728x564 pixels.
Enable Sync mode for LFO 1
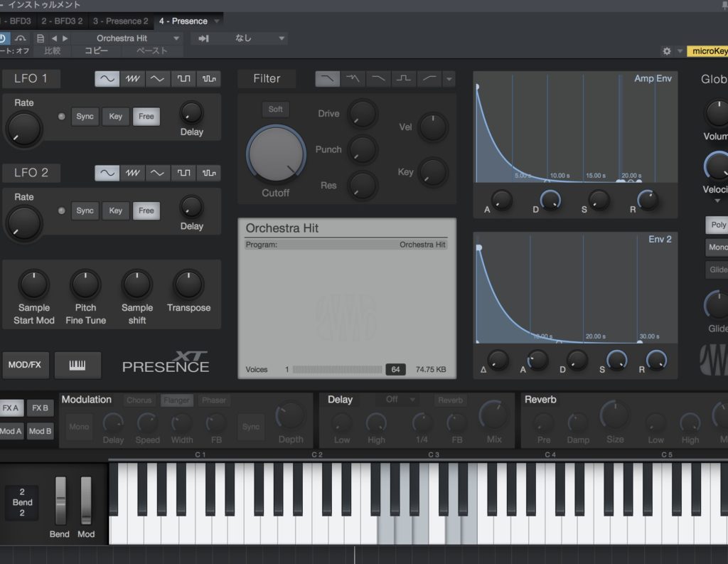(x=85, y=117)
